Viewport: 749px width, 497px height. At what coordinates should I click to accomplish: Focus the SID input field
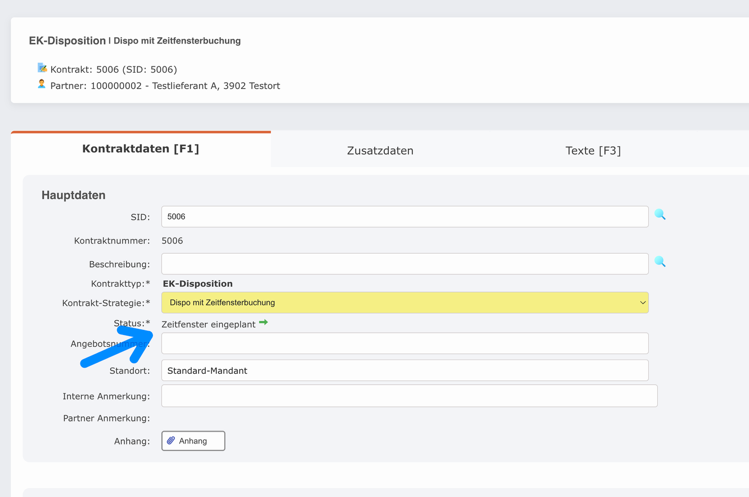point(404,217)
